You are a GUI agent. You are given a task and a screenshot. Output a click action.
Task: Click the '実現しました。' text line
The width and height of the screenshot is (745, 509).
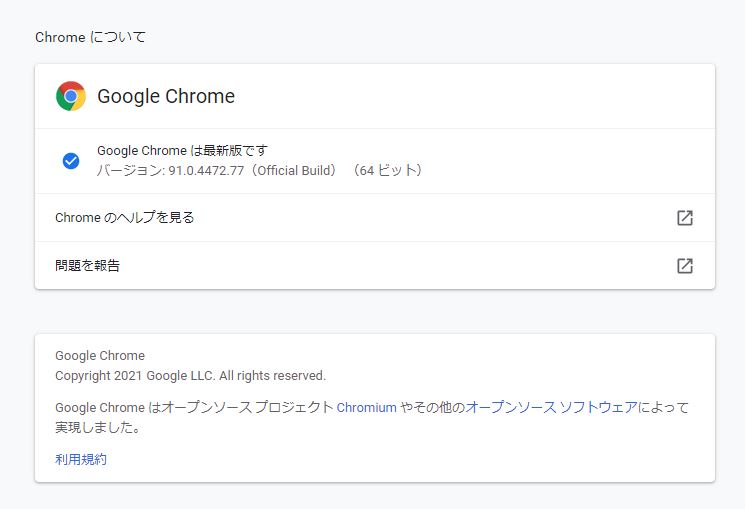[97, 428]
